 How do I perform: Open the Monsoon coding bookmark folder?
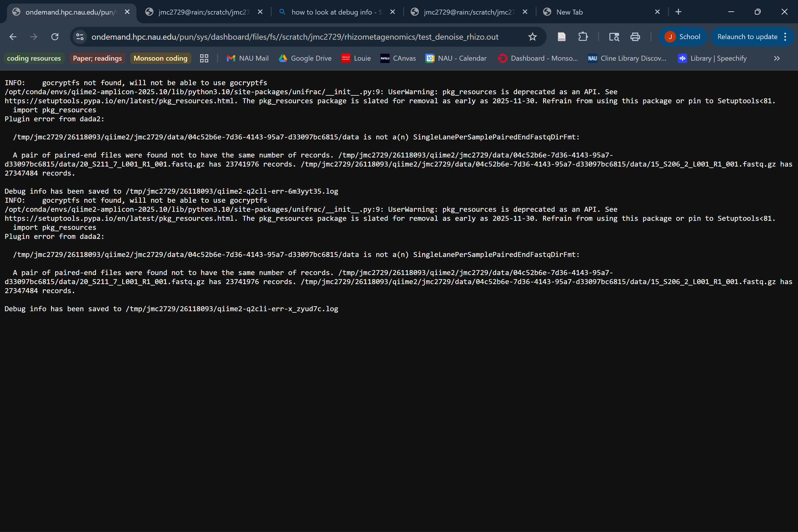click(160, 58)
